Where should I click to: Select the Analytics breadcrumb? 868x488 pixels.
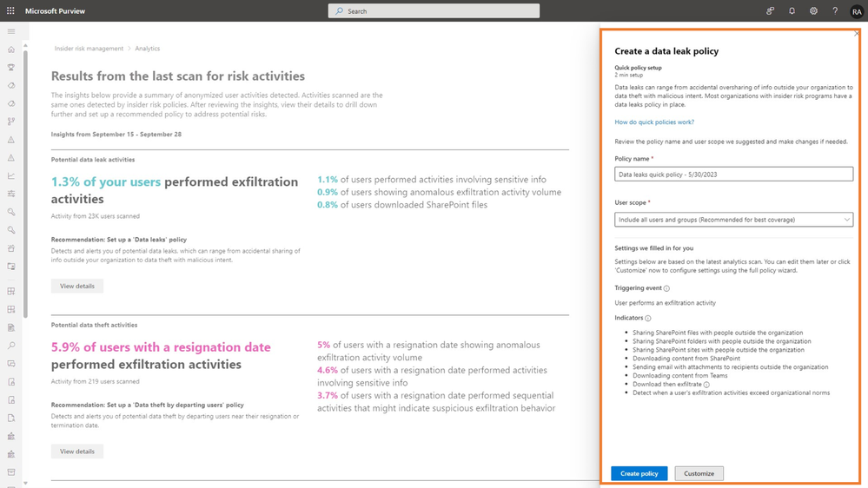[147, 49]
